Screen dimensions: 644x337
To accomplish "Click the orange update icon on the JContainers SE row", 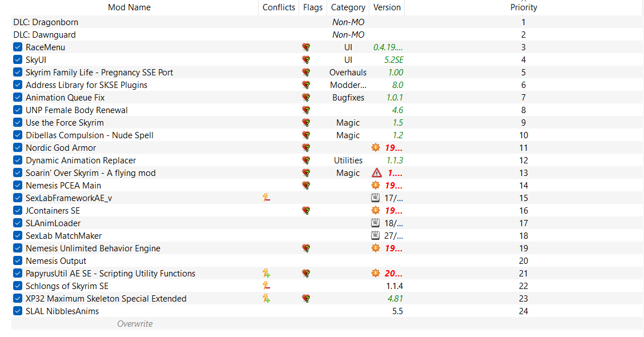I will [x=376, y=210].
